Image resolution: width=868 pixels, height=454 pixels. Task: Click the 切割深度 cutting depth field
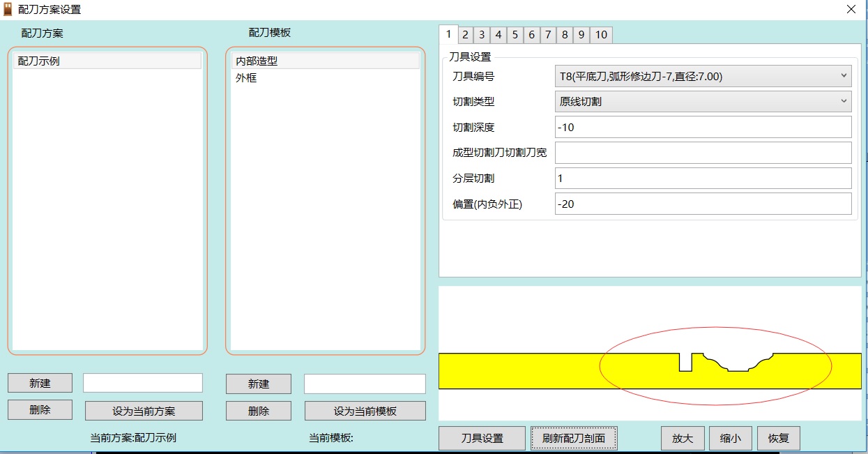[x=703, y=127]
